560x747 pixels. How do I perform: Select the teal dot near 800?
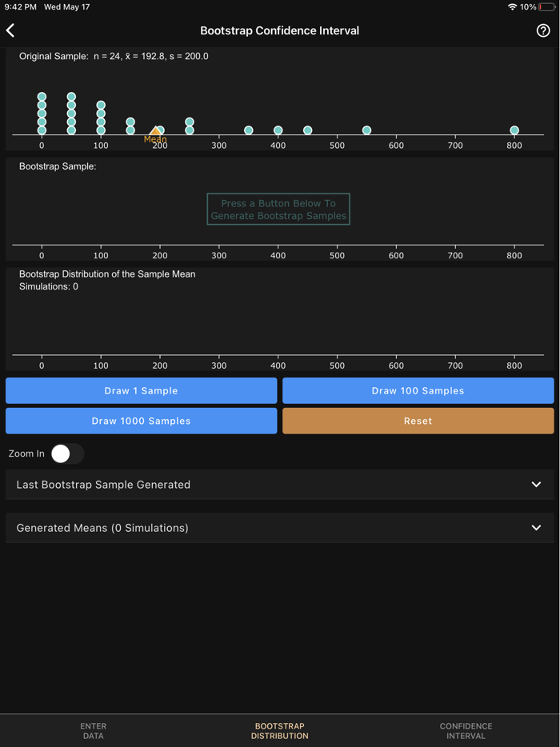point(514,129)
